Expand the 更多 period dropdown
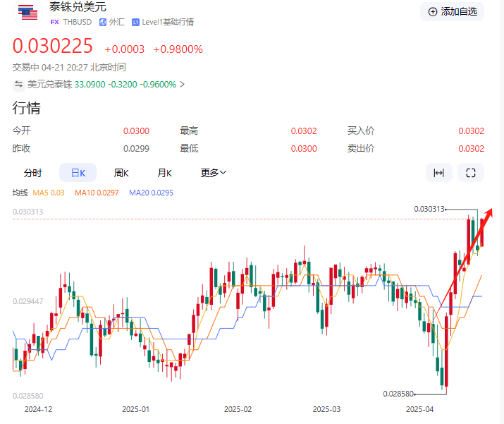The image size is (504, 424). click(213, 173)
